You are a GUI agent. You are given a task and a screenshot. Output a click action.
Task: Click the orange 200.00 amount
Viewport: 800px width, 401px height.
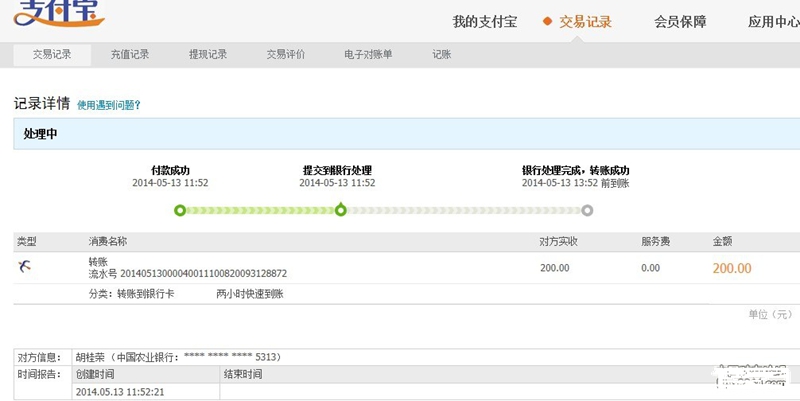click(x=732, y=268)
